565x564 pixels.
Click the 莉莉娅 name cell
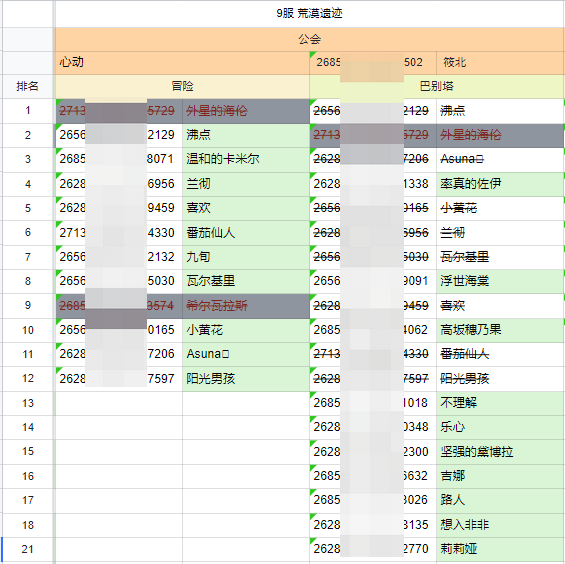coord(500,549)
